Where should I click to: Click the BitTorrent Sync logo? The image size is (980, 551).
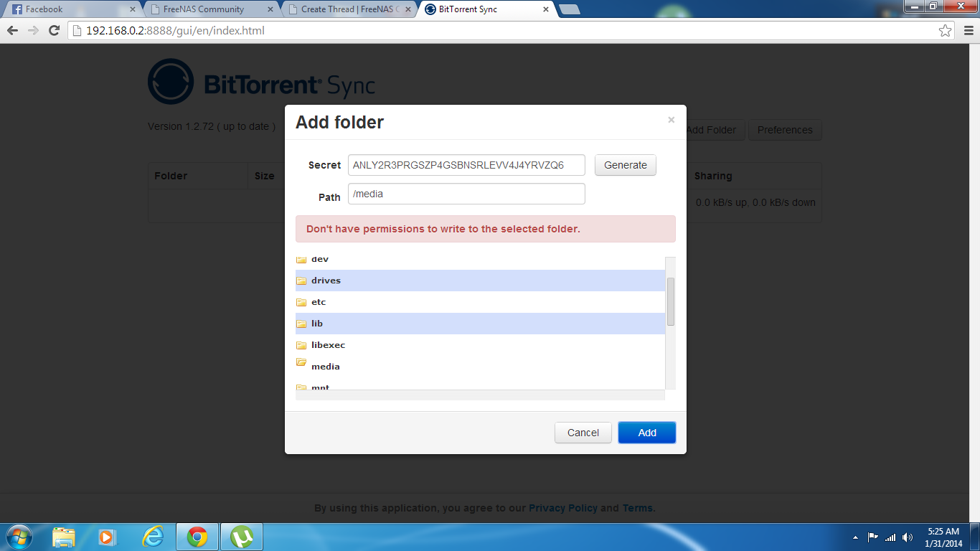262,82
